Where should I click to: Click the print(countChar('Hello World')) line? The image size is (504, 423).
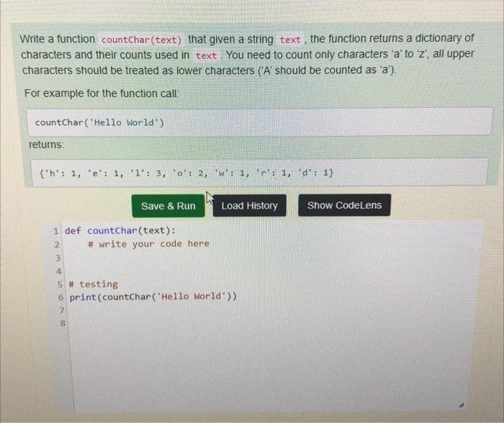pos(153,297)
